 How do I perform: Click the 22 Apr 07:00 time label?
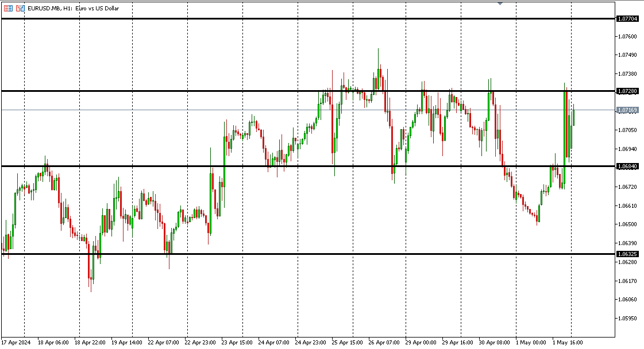164,343
